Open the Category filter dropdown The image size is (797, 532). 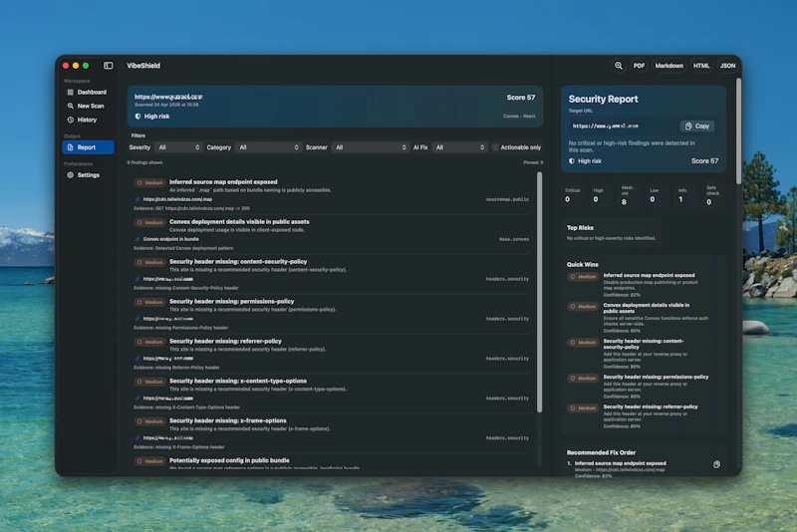pos(268,147)
